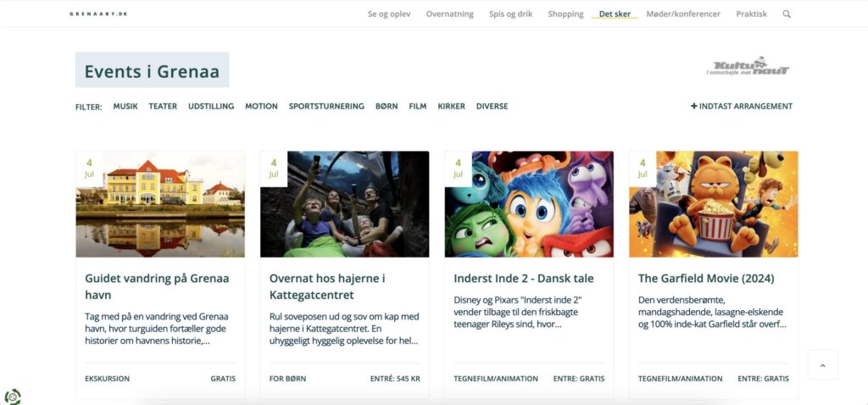Click the ENTRÉ: 545 KR price text
This screenshot has width=868, height=405.
click(395, 379)
